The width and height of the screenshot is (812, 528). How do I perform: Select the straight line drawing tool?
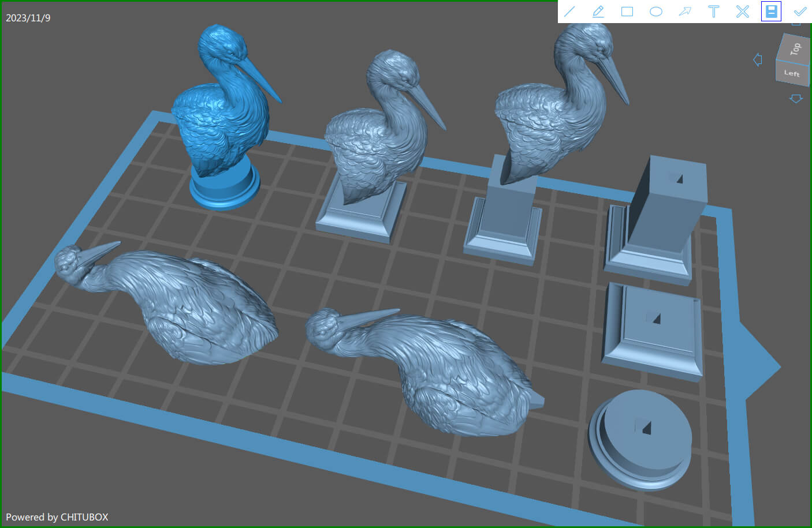569,12
